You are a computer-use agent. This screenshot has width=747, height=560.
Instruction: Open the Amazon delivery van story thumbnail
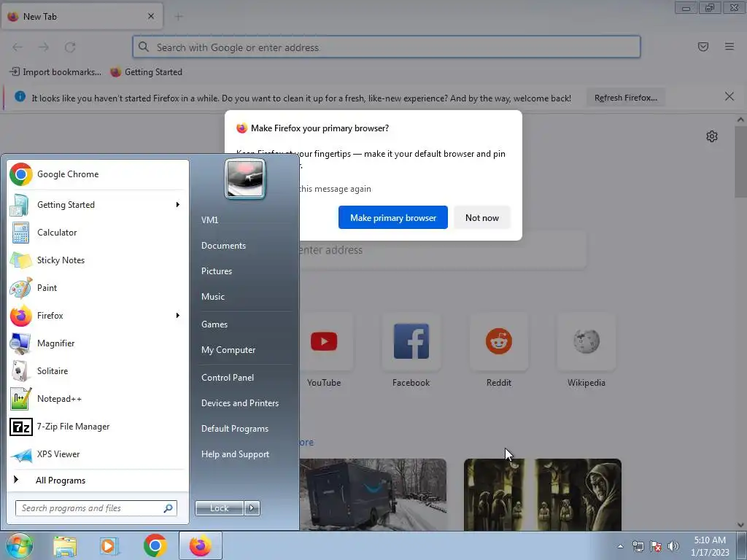pos(373,494)
